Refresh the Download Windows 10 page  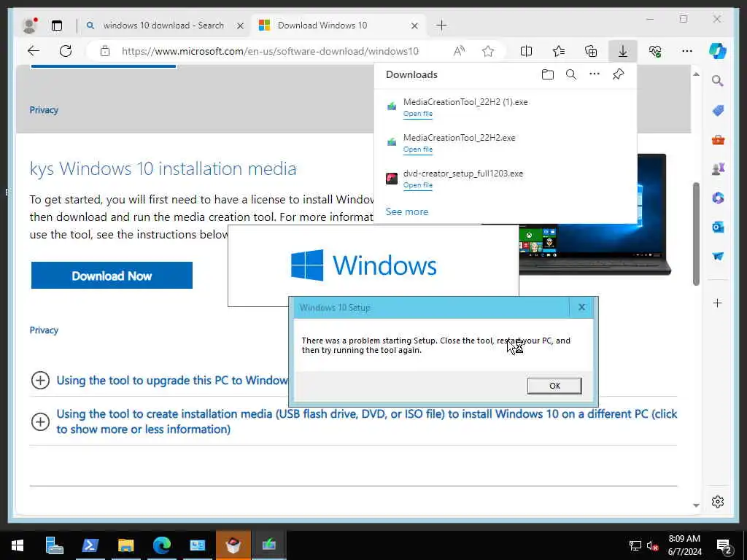(66, 51)
